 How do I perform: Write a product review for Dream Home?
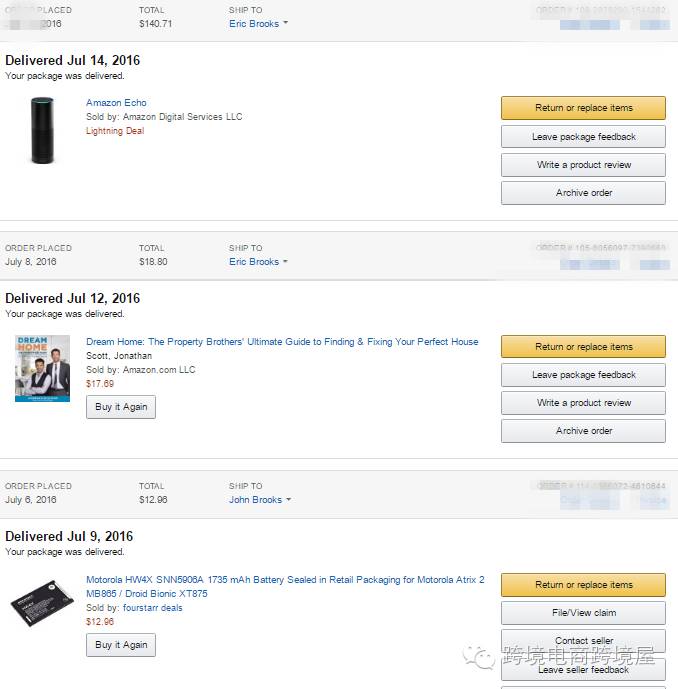pyautogui.click(x=583, y=403)
